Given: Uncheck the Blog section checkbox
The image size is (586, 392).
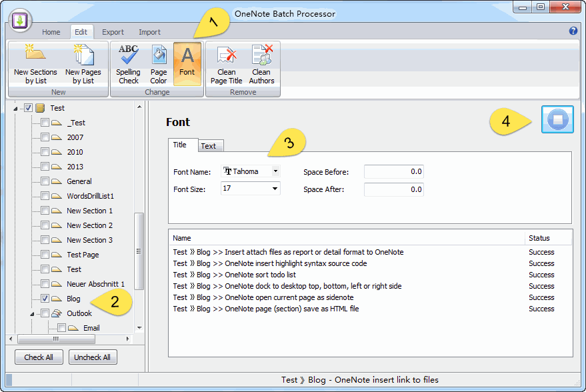Looking at the screenshot, I should click(45, 299).
